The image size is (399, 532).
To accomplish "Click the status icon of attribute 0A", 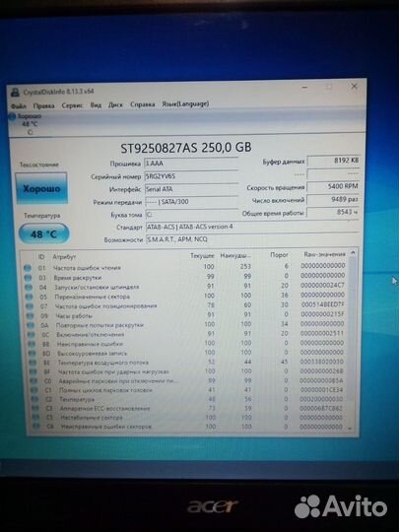I will (31, 325).
